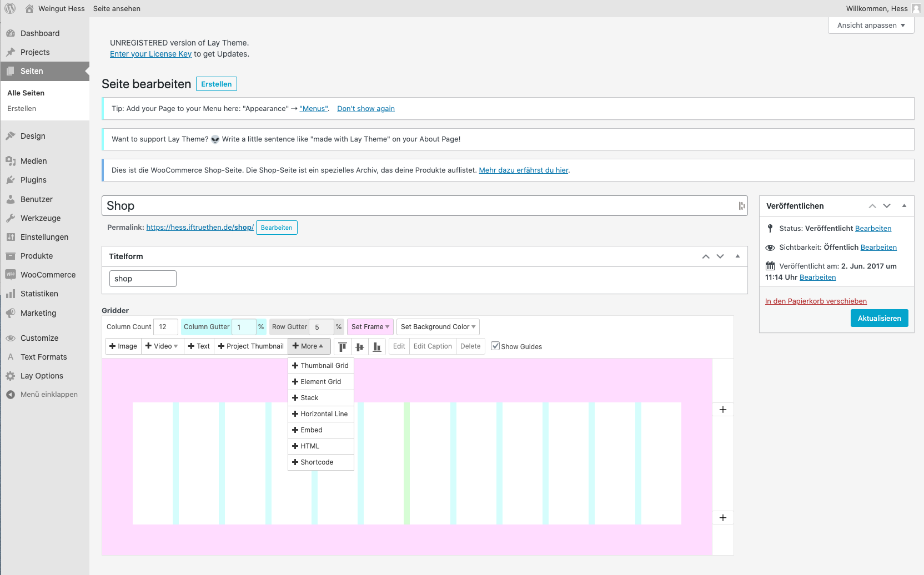Open Lay Options gear in sidebar

(x=11, y=376)
